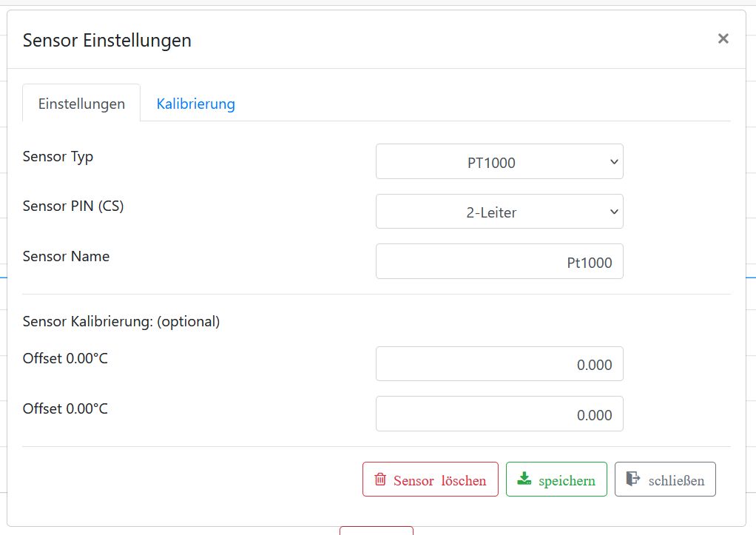Click the upper Offset 0.000 input field
This screenshot has width=756, height=535.
pos(499,364)
